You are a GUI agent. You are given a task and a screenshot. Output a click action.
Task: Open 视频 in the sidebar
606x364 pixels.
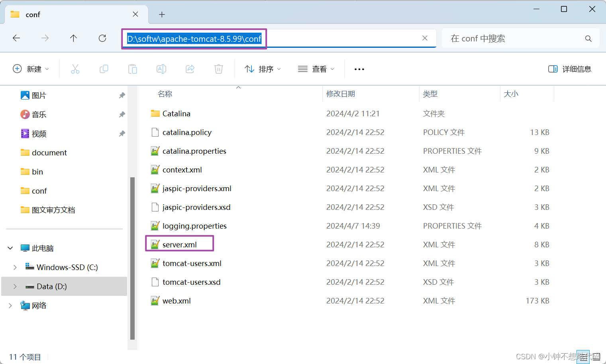pos(39,134)
